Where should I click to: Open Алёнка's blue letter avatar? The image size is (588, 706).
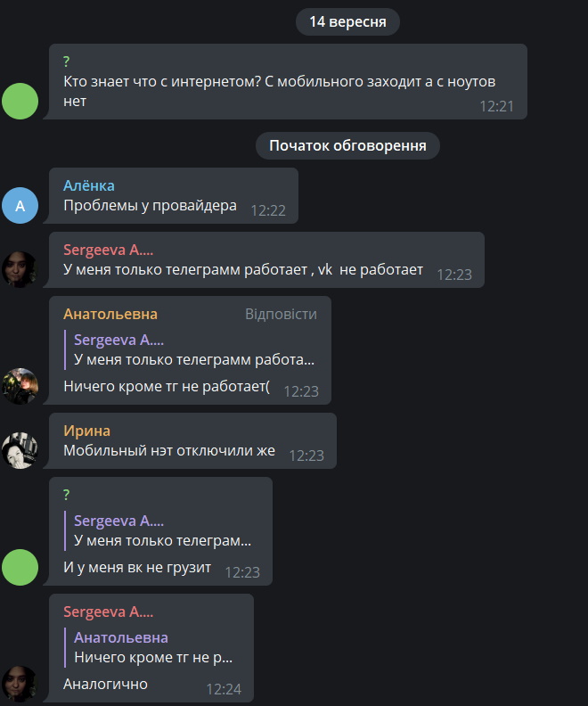(20, 205)
